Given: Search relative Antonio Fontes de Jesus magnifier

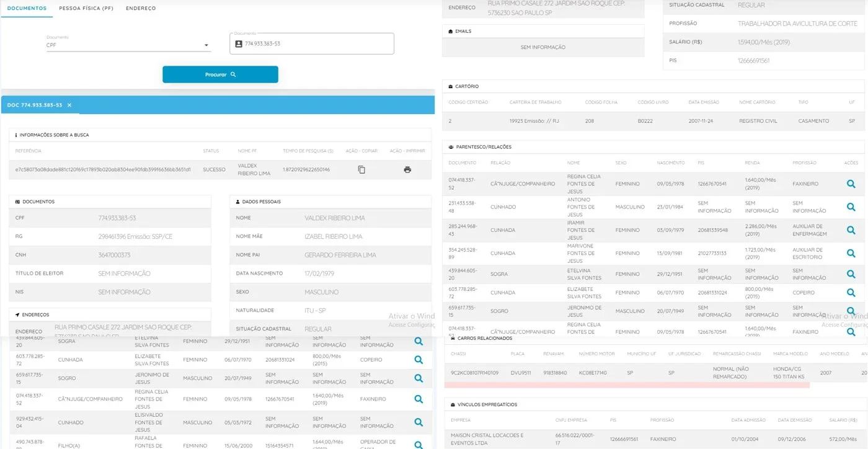Looking at the screenshot, I should pyautogui.click(x=851, y=207).
